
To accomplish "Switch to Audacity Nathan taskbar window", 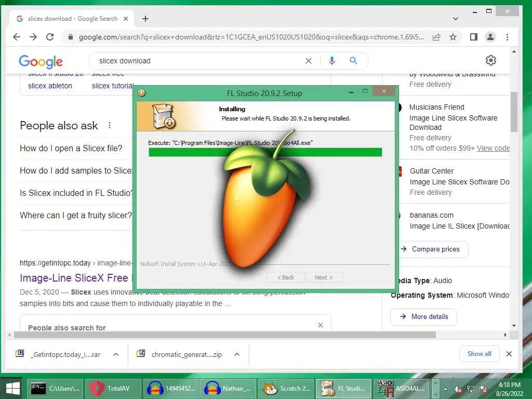I will tap(229, 389).
